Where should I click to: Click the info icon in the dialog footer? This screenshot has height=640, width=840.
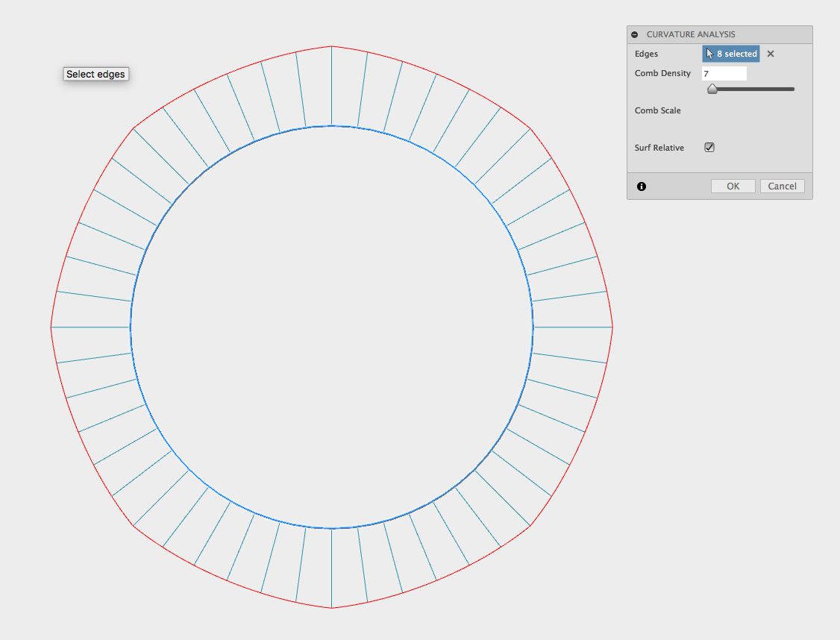click(641, 186)
